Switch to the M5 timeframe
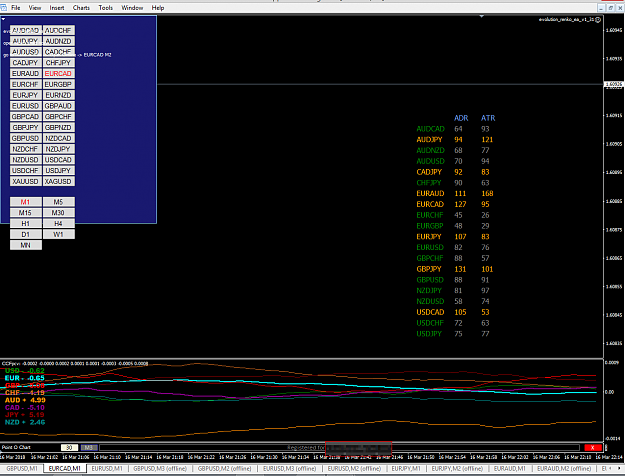625x476 pixels. pos(59,202)
